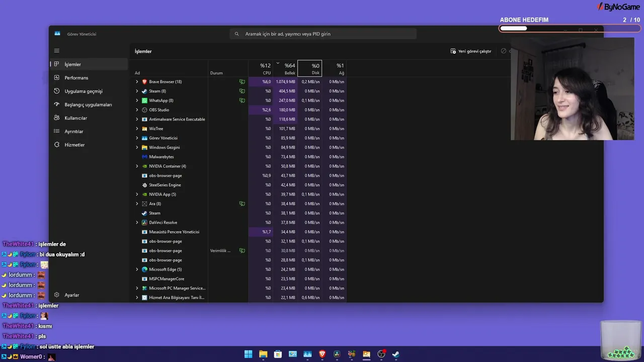Click the Windows Gezgini folder icon
The image size is (644, 362).
(144, 147)
